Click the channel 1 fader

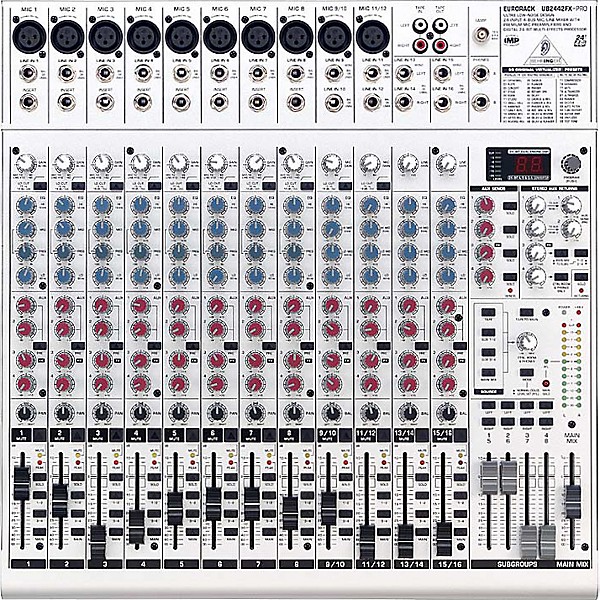pos(22,484)
